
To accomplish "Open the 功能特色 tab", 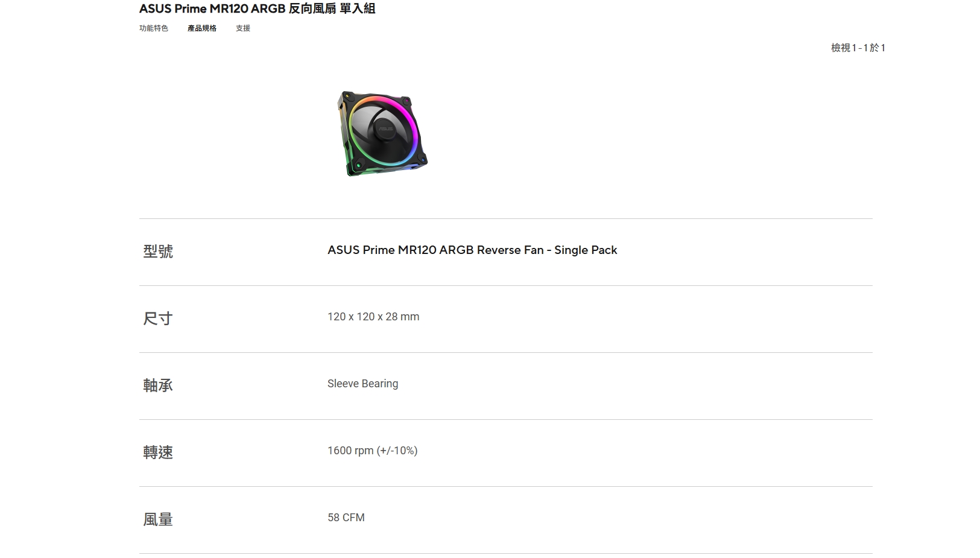I will click(154, 28).
